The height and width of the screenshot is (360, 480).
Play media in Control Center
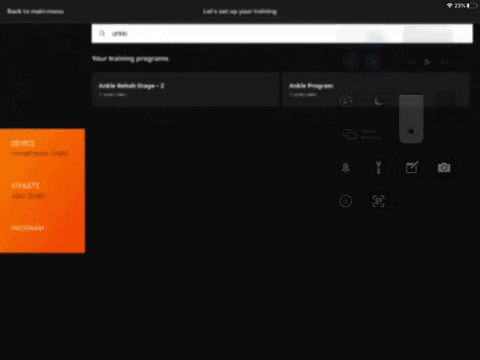[x=428, y=62]
